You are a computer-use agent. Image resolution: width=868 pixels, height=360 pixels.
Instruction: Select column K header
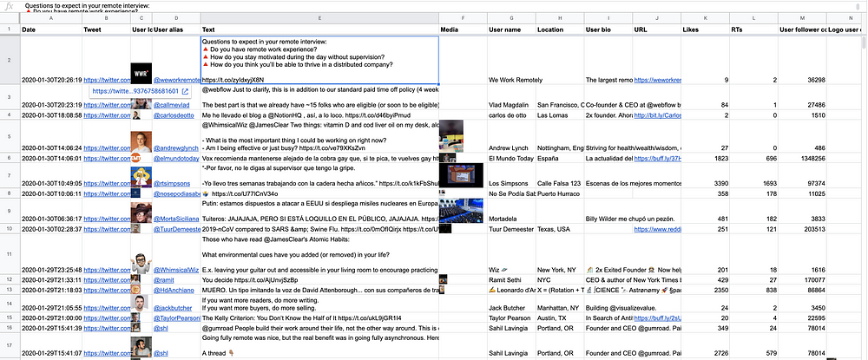tap(705, 19)
